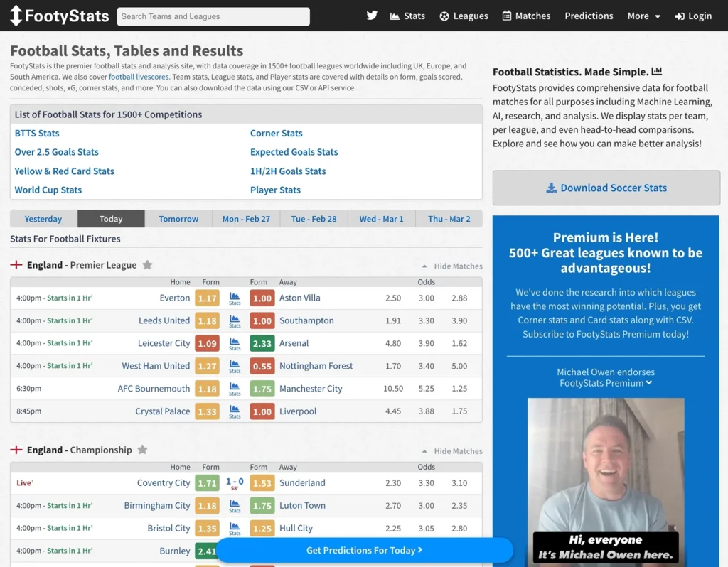728x567 pixels.
Task: Click Manchester City form badge 1.75
Action: pos(262,389)
